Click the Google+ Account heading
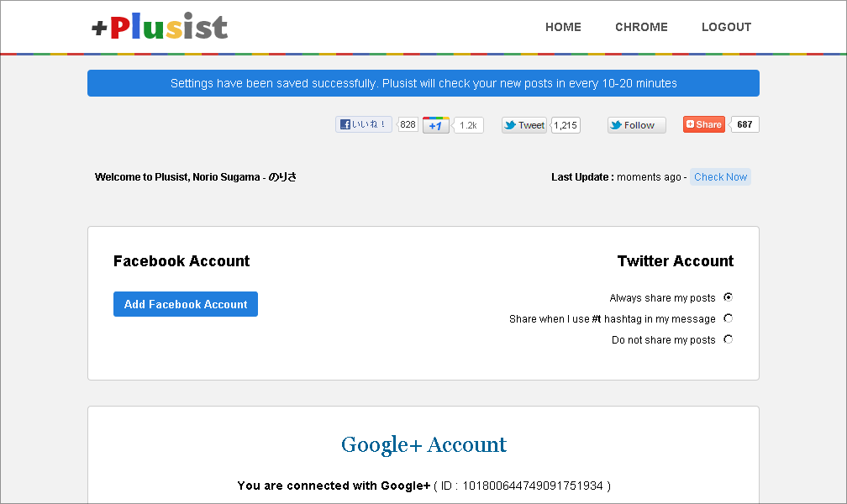Screen dimensions: 847x504 tap(423, 445)
